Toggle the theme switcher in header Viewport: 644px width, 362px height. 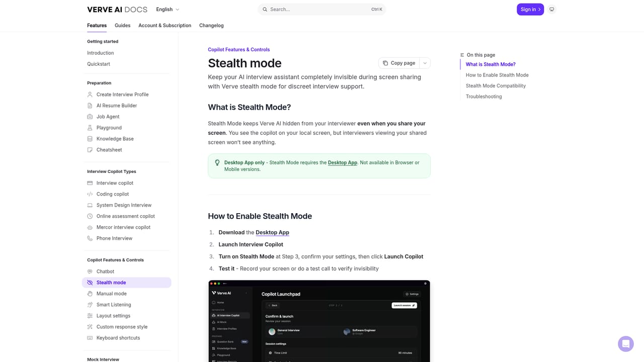coord(552,10)
